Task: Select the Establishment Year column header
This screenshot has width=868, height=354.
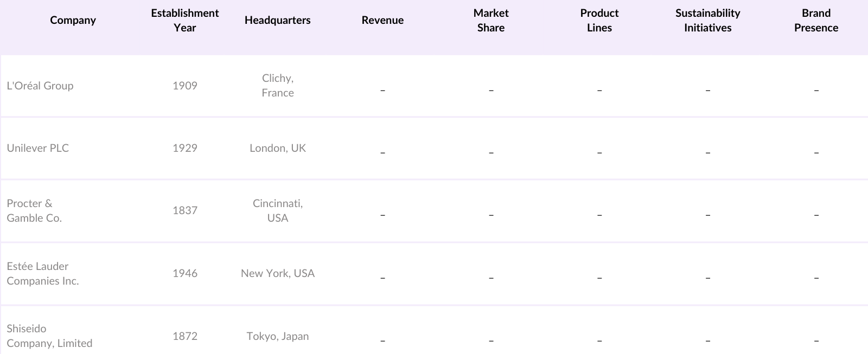Action: click(185, 20)
